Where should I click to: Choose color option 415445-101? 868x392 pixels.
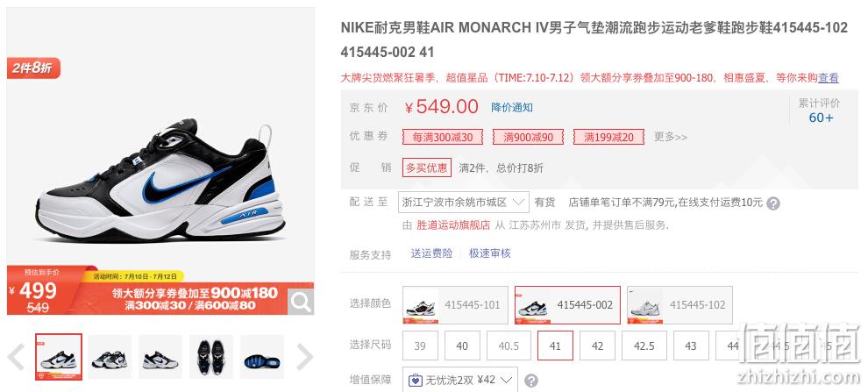click(455, 305)
